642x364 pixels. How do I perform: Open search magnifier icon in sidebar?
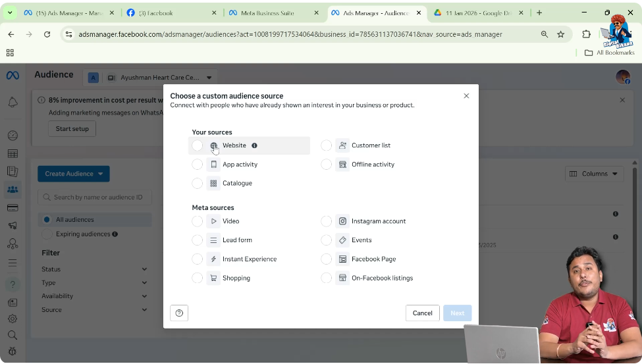13,335
